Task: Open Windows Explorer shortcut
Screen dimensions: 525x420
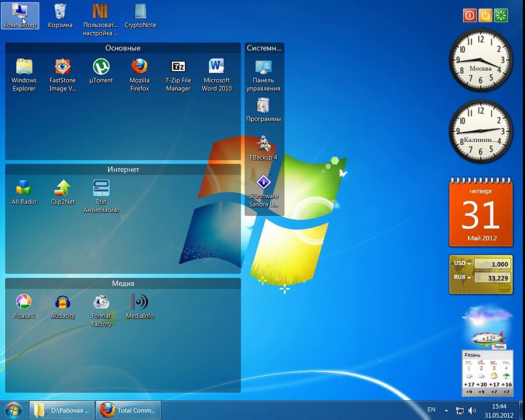Action: tap(24, 75)
